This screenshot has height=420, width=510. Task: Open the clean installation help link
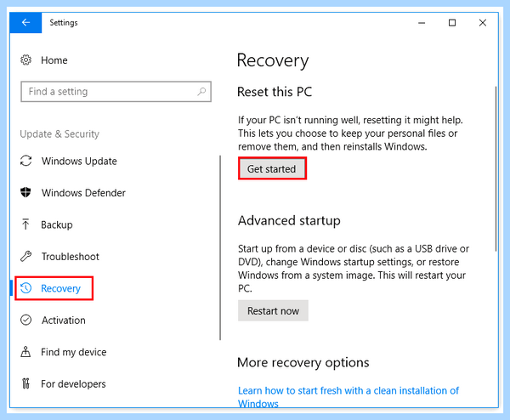coord(348,396)
